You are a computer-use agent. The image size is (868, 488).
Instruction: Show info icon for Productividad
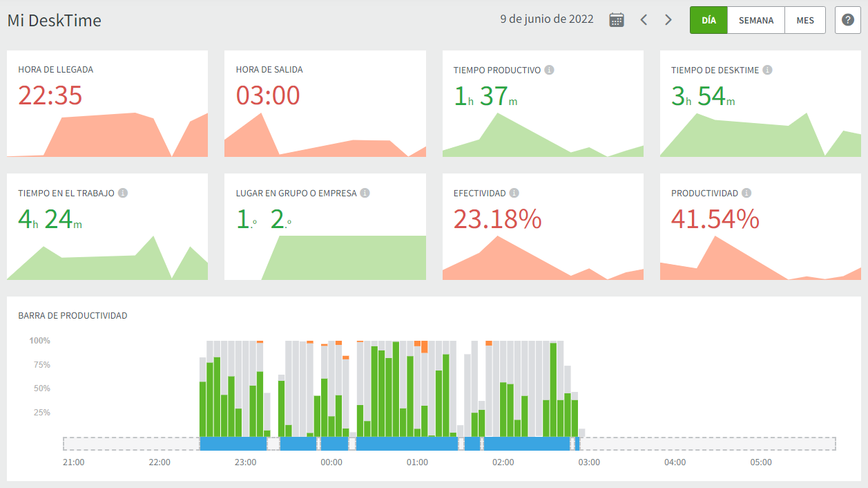747,193
